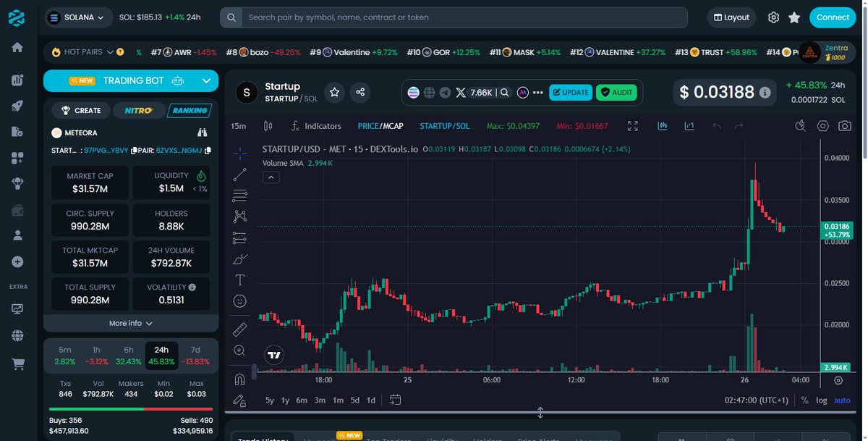Select the trend line drawing tool
The image size is (868, 441).
[x=240, y=174]
